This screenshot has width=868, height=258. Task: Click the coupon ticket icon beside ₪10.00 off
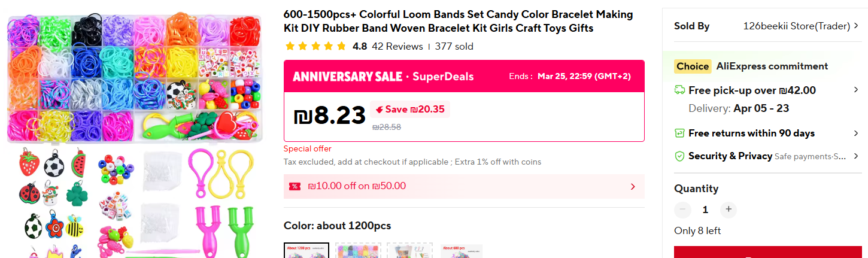(295, 186)
